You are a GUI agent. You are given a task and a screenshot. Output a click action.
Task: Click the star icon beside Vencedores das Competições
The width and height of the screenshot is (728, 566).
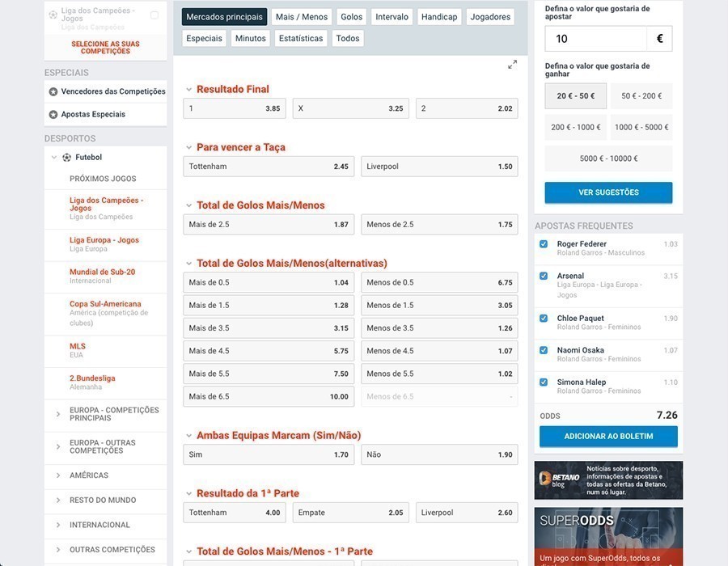click(53, 92)
